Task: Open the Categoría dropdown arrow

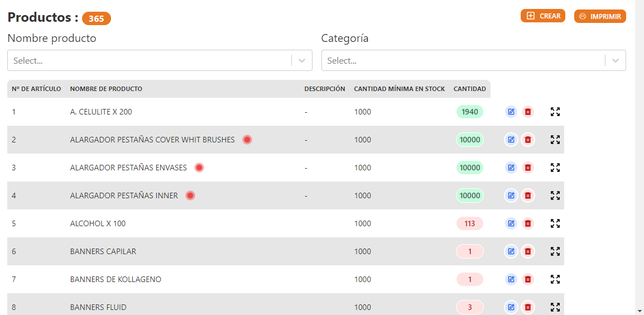Action: (x=616, y=61)
